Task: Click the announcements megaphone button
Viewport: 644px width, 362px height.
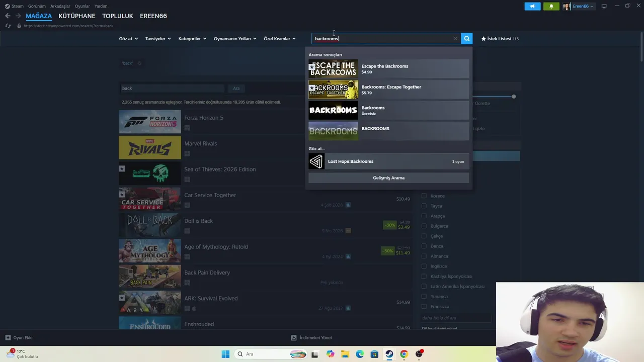Action: click(532, 6)
